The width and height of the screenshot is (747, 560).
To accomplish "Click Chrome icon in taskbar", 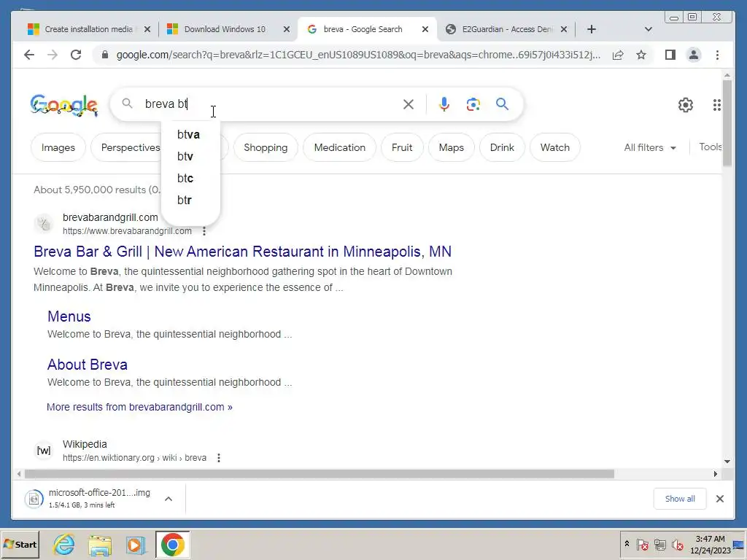I will [x=172, y=544].
